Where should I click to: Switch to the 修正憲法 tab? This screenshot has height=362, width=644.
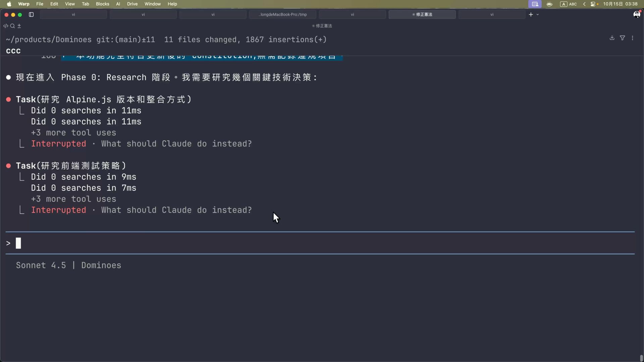(422, 14)
